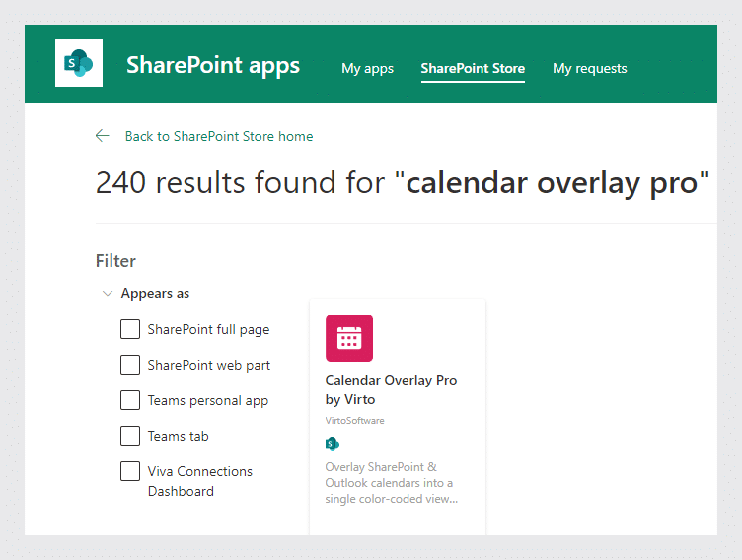Click the app card description text
The image size is (742, 560).
click(x=392, y=483)
